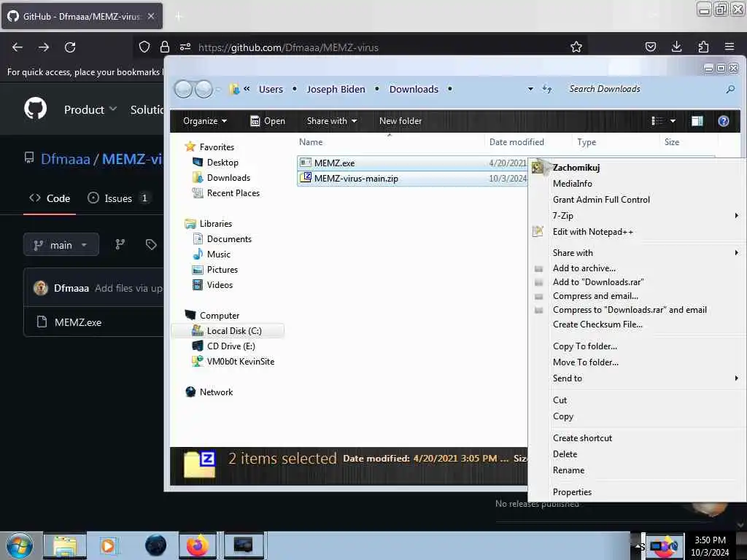Open the address bar history dropdown arrow
Image resolution: width=747 pixels, height=560 pixels.
point(530,89)
